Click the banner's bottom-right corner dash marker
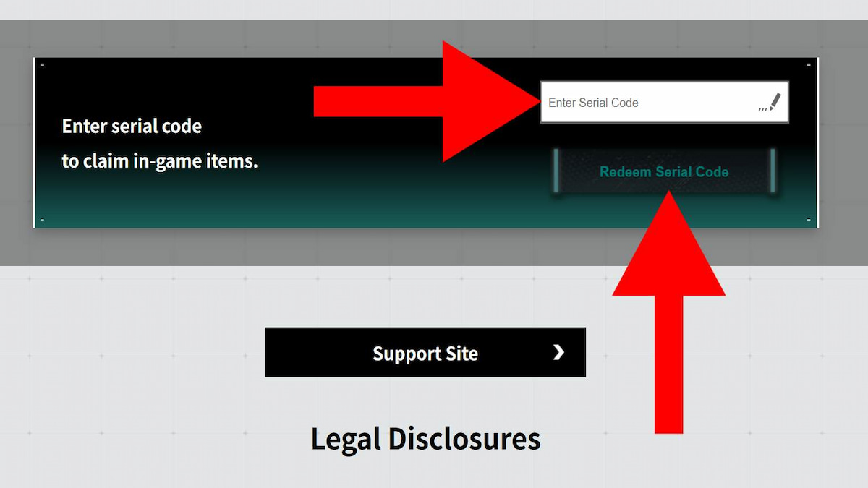Viewport: 868px width, 488px height. tap(809, 220)
